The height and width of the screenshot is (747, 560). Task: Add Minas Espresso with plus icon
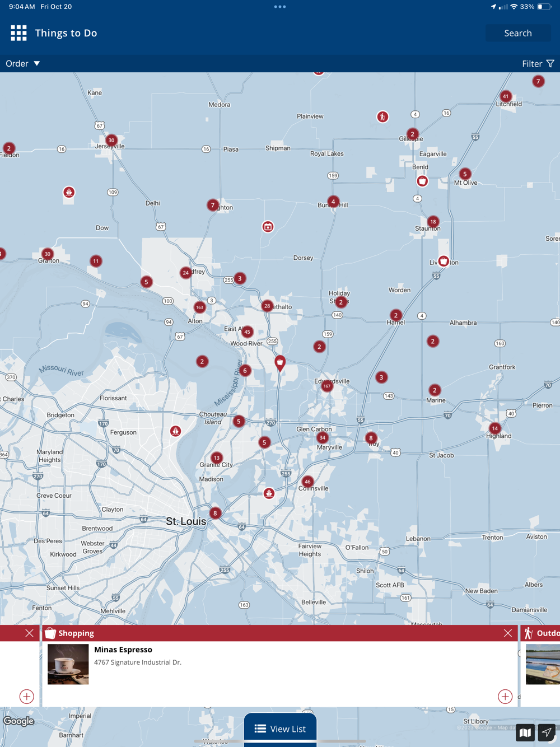(505, 697)
